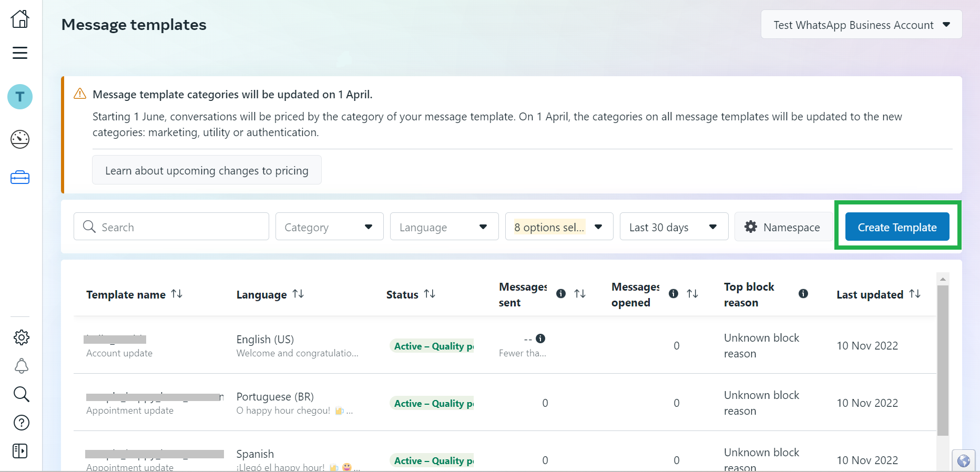The width and height of the screenshot is (980, 472).
Task: Click the magnifier search icon in sidebar
Action: coord(21,394)
